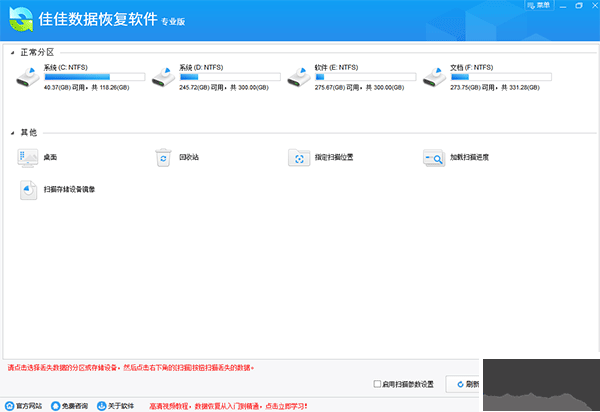
Task: Click the 系统 (C: NTFS) label
Action: (66, 68)
